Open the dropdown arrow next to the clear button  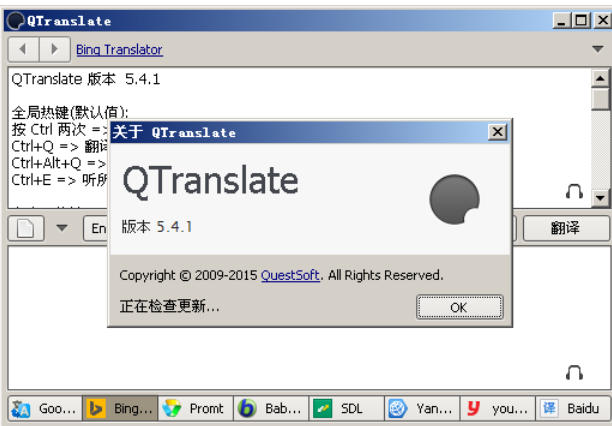(62, 228)
